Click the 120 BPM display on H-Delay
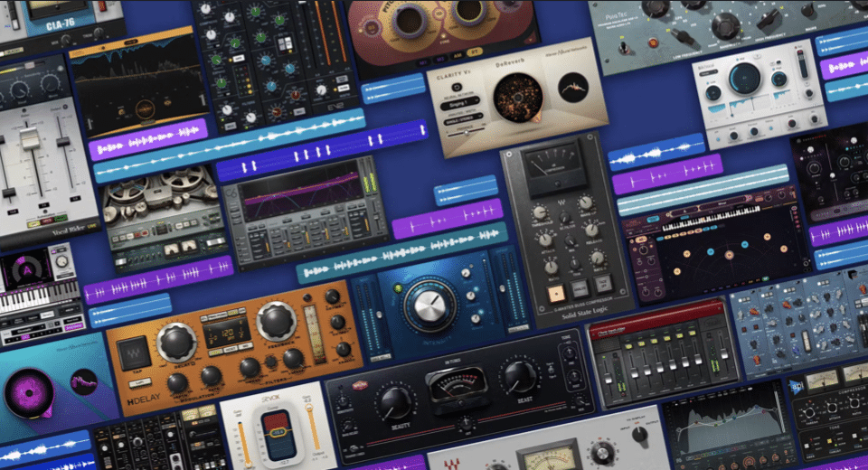 pos(226,334)
